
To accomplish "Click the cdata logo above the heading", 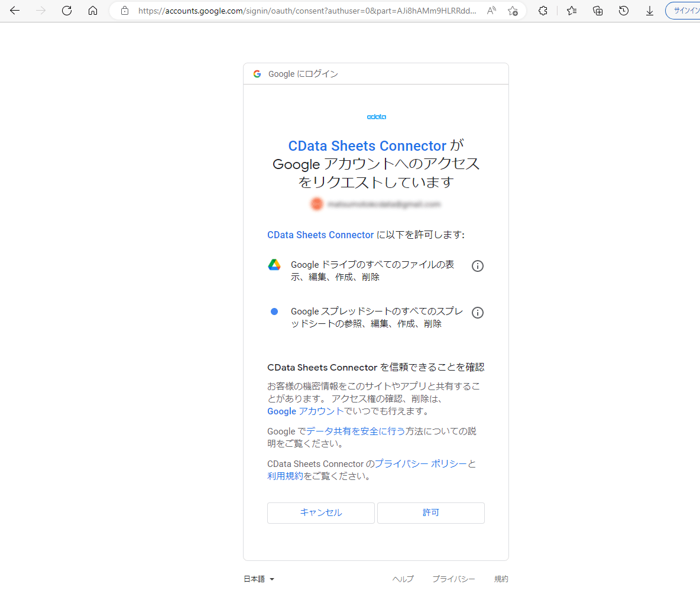I will [x=377, y=117].
